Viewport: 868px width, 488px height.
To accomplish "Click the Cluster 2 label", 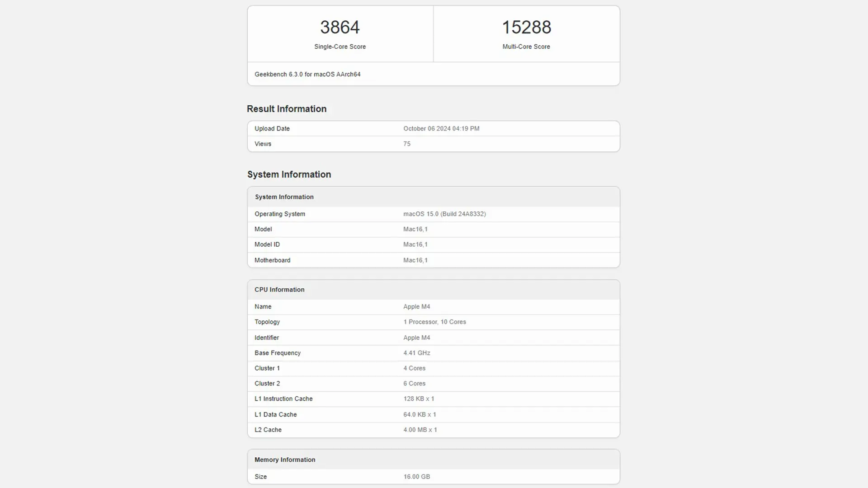I will [267, 384].
